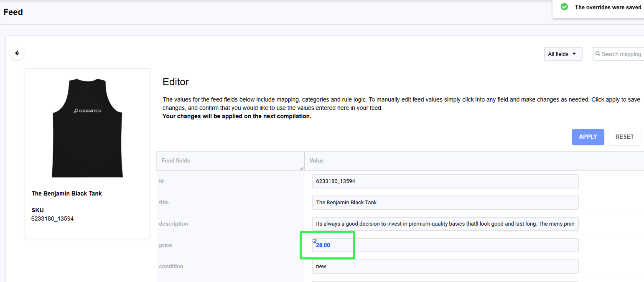Click the Value column header
644x282 pixels.
(x=316, y=161)
